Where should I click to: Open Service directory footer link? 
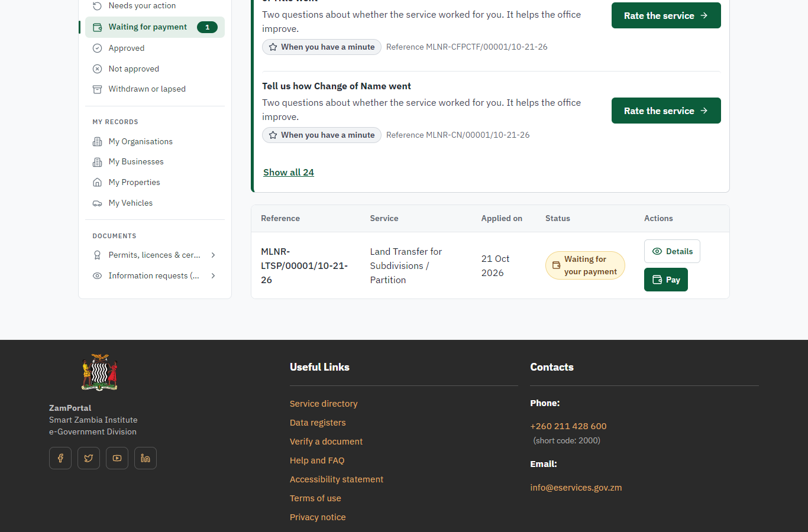324,404
